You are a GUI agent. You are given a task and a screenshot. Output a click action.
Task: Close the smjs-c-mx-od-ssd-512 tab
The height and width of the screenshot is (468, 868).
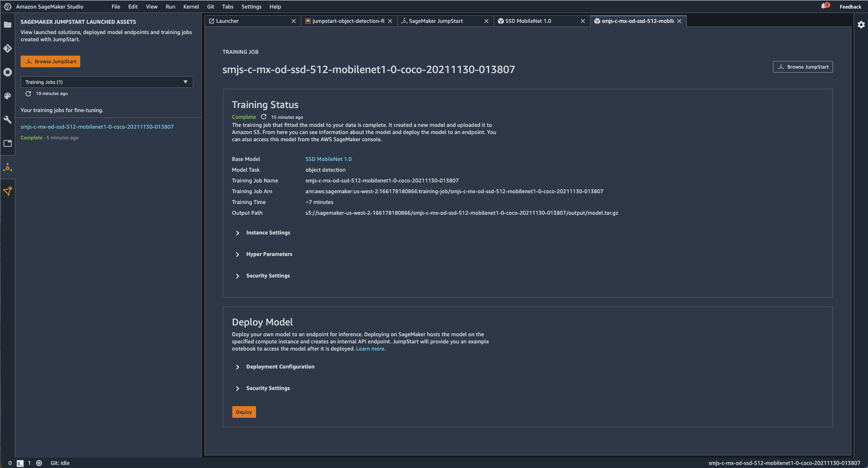pyautogui.click(x=679, y=21)
